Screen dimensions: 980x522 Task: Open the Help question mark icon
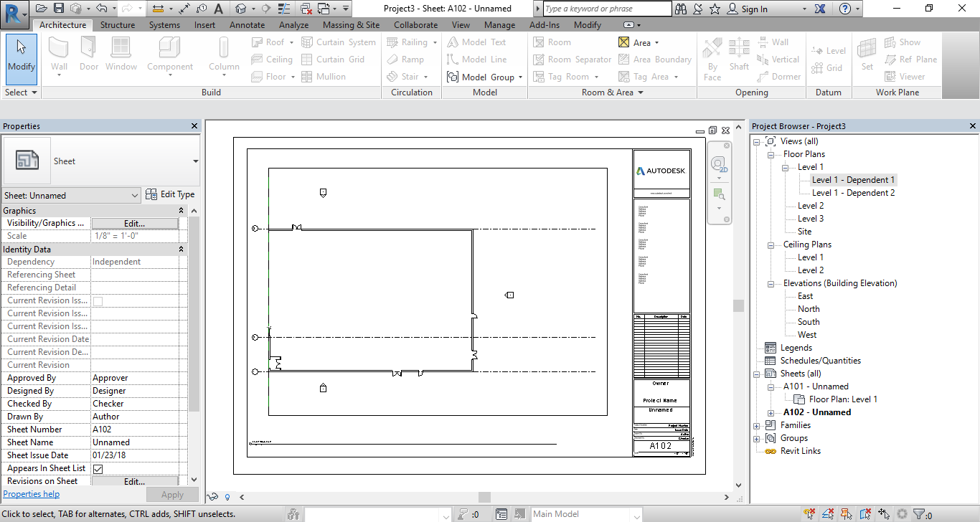(845, 9)
